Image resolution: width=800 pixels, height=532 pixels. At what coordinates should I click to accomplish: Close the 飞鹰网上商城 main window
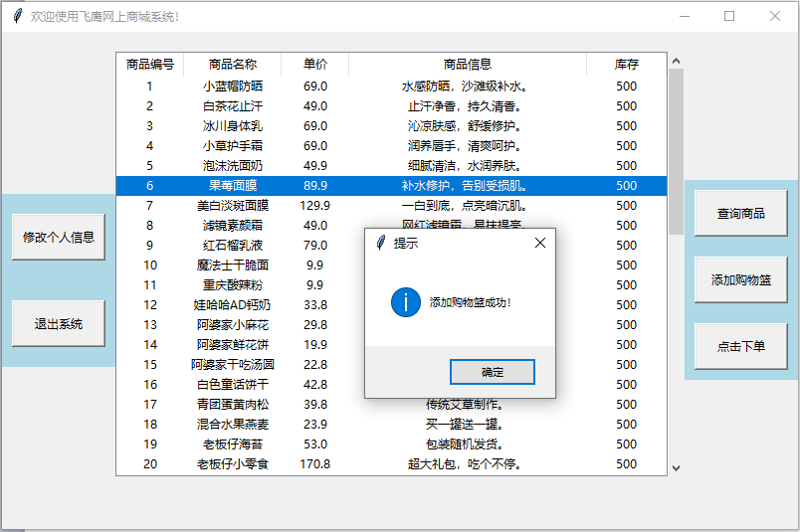775,16
